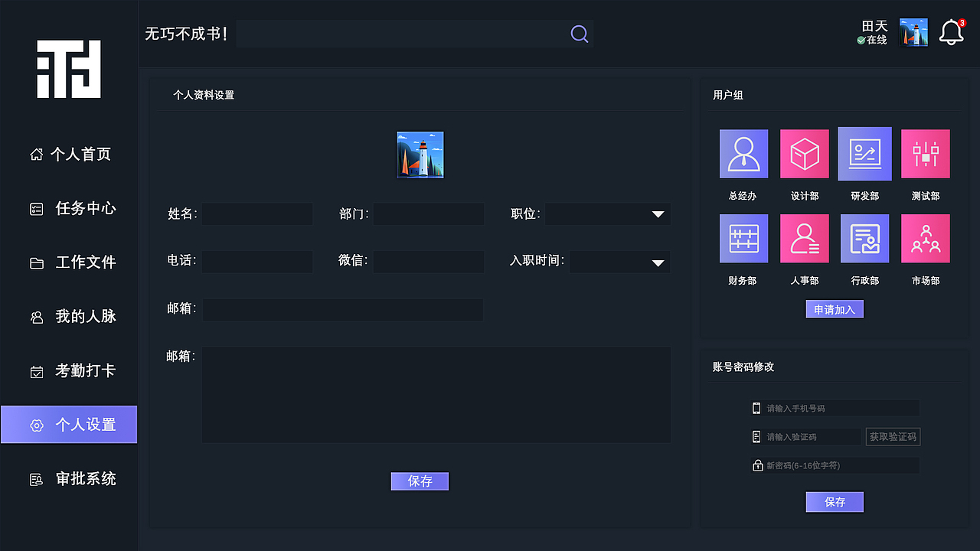Click the 请输入手机号码 input field
This screenshot has width=980, height=551.
coord(835,408)
